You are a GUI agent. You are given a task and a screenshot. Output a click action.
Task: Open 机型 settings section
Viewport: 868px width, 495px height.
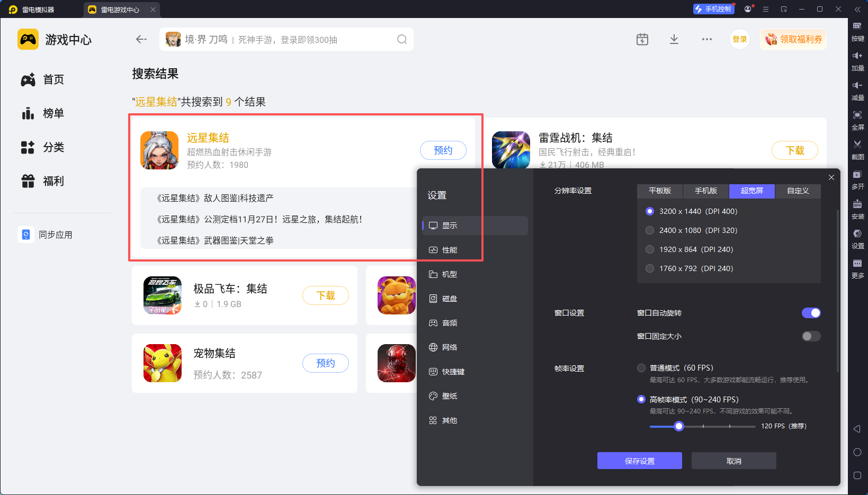[x=475, y=274]
